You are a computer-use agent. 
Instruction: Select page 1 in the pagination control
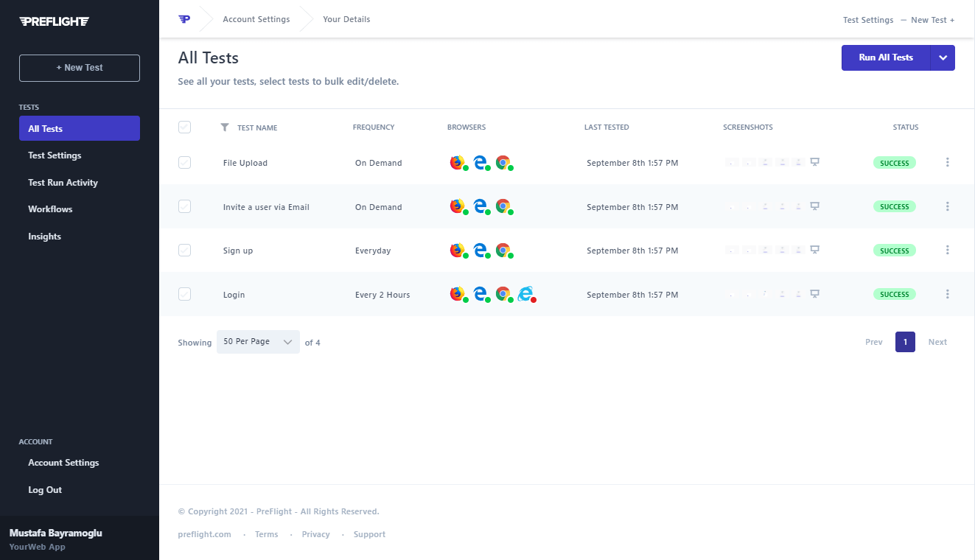point(905,342)
